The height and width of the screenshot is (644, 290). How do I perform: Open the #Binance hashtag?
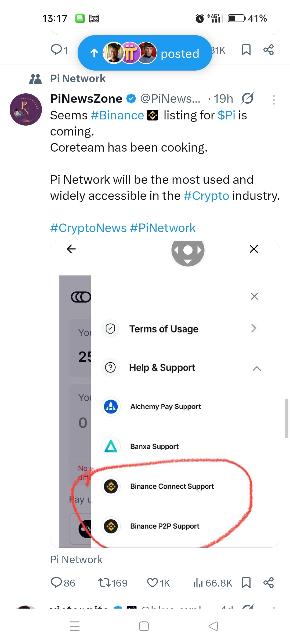pos(117,115)
